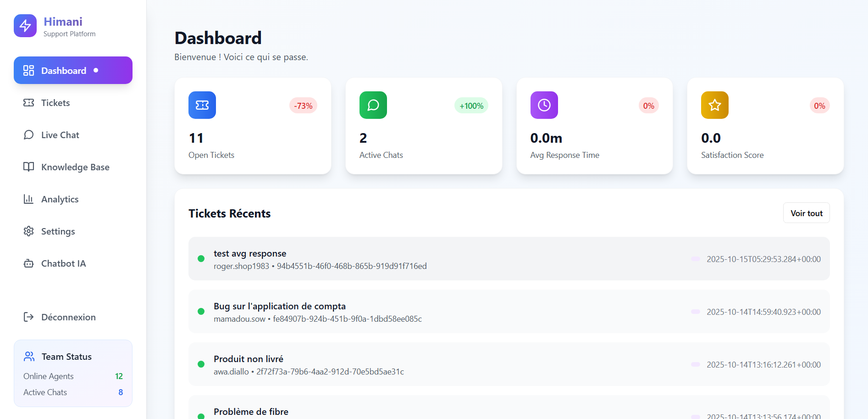Click the 0.0m response time value
Screen dimensions: 868x419
point(546,138)
